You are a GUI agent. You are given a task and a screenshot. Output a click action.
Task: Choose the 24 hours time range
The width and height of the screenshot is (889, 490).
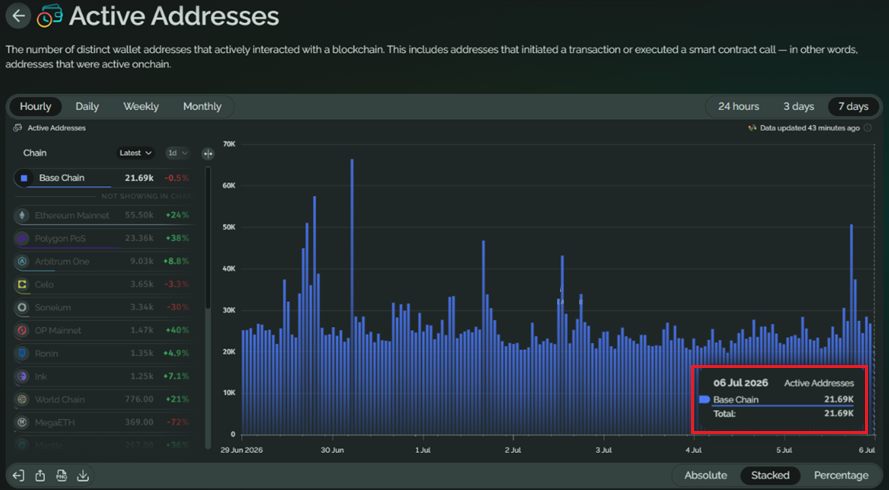click(x=738, y=107)
